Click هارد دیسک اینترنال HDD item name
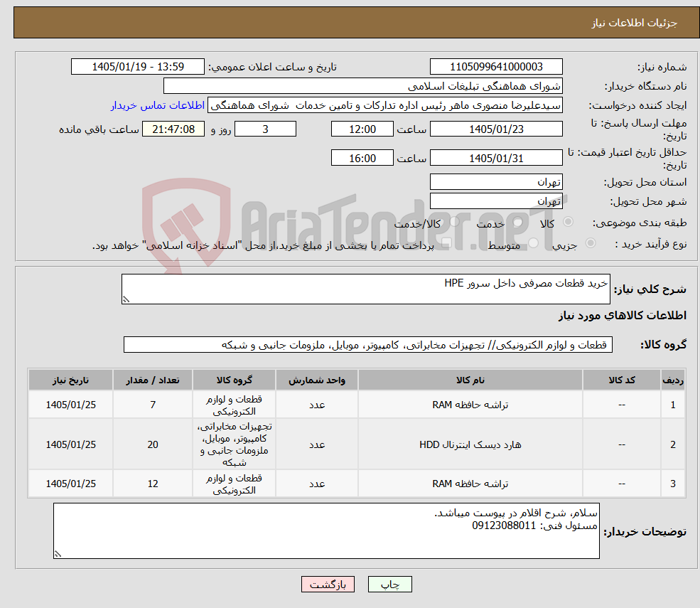The height and width of the screenshot is (608, 700). tap(470, 444)
